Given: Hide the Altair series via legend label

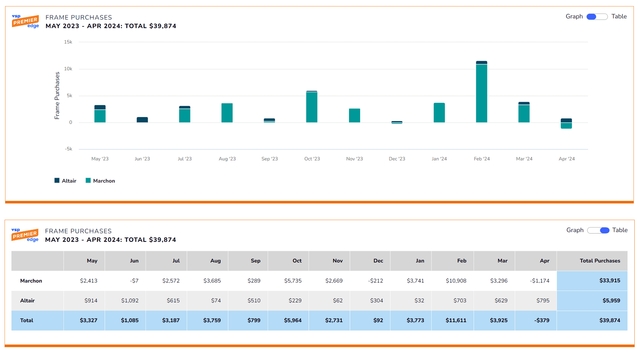Looking at the screenshot, I should 69,181.
